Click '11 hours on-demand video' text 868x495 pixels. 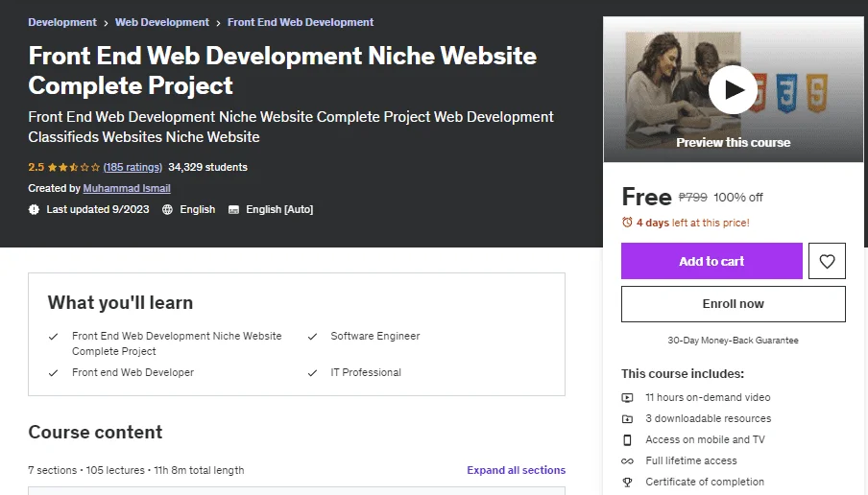[708, 398]
